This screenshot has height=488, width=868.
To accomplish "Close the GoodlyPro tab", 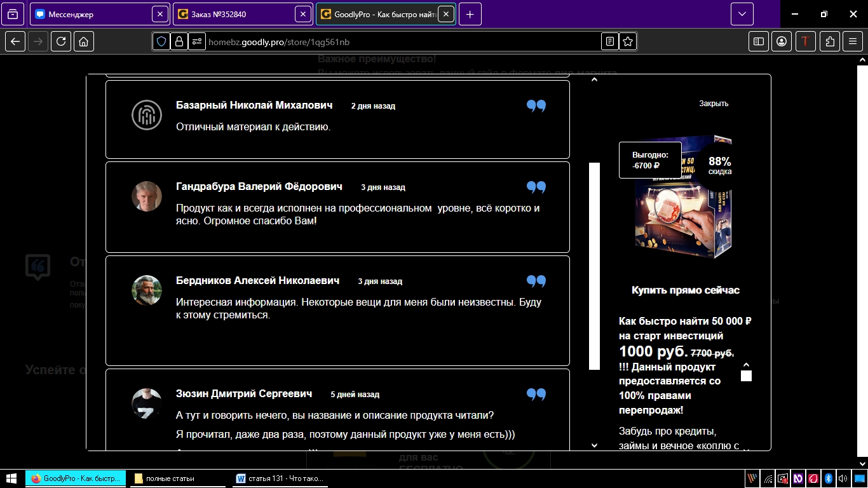I will (x=446, y=14).
